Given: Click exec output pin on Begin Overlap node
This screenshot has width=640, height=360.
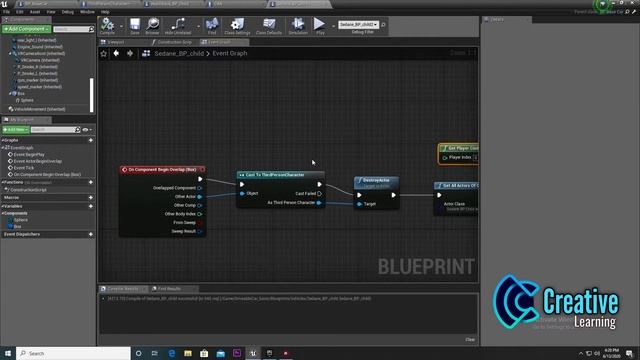Looking at the screenshot, I should tap(200, 179).
